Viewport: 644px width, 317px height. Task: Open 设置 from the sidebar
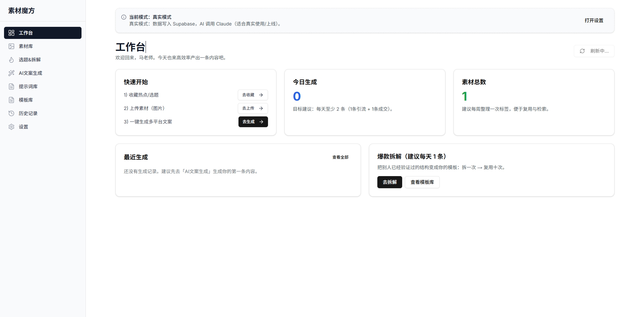click(23, 127)
